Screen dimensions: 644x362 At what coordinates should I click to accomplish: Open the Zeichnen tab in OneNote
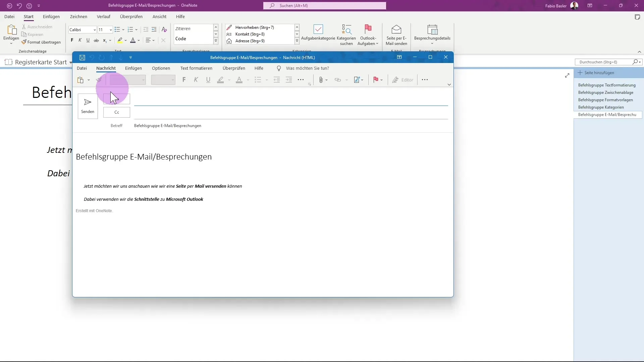78,17
